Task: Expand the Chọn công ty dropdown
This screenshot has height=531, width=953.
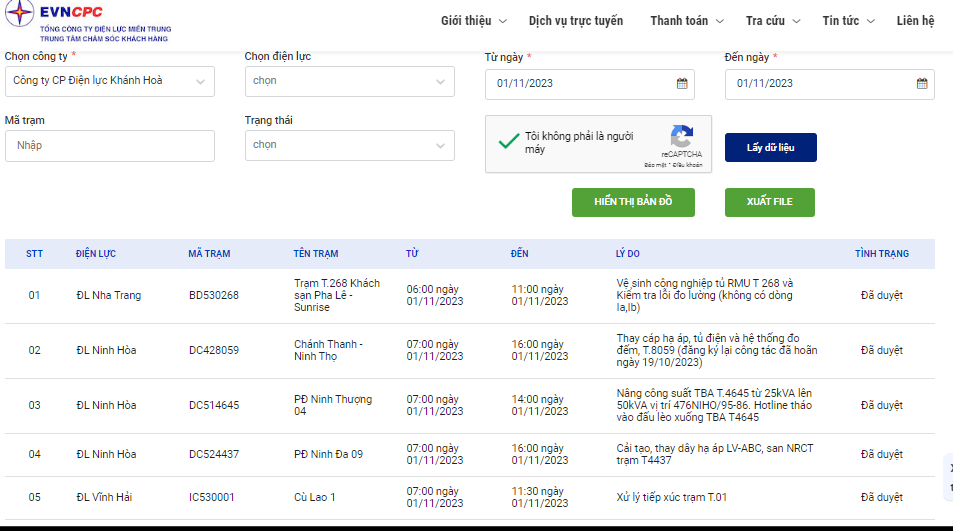Action: pyautogui.click(x=109, y=81)
